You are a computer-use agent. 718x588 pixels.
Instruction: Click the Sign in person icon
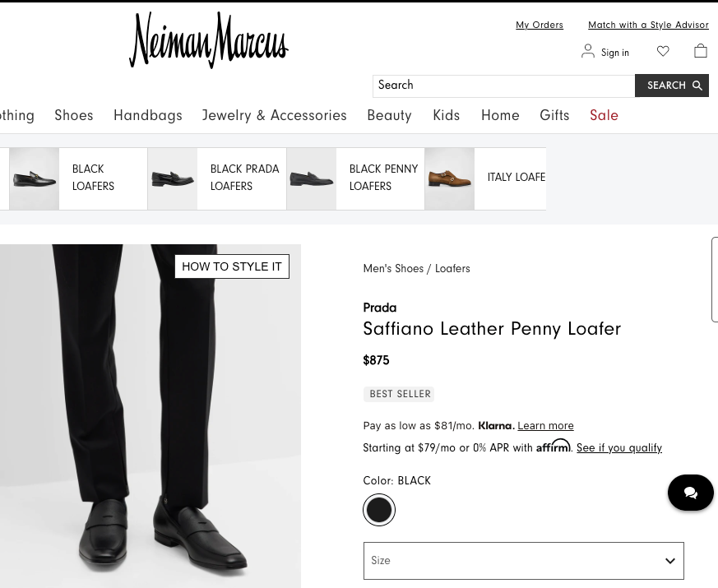tap(588, 51)
